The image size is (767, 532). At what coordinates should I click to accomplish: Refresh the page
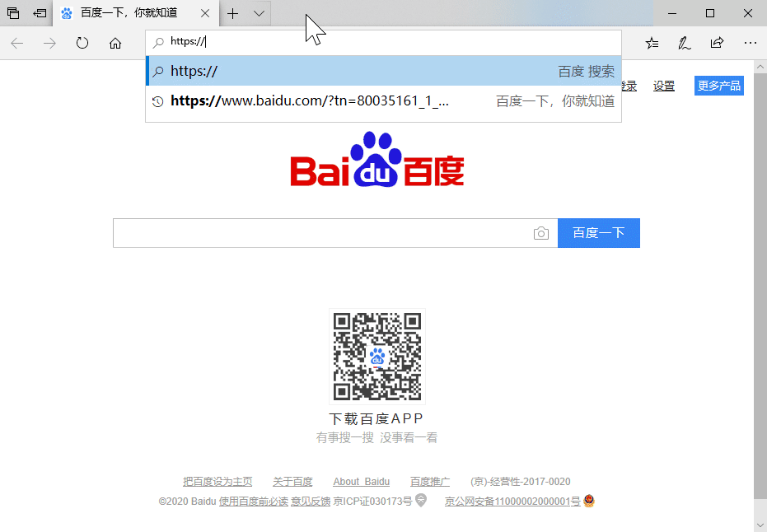(82, 44)
